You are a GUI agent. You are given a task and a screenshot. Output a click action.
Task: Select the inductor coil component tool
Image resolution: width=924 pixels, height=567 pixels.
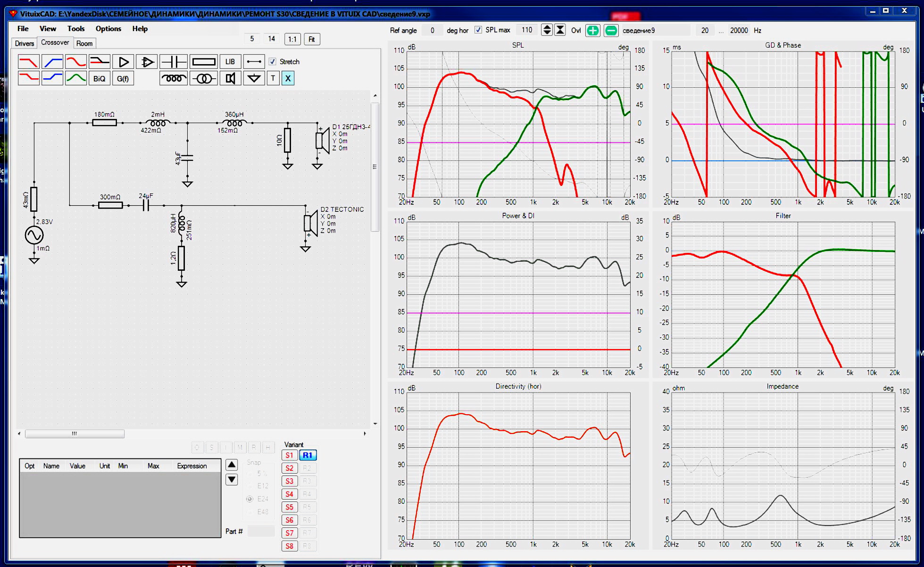(174, 78)
